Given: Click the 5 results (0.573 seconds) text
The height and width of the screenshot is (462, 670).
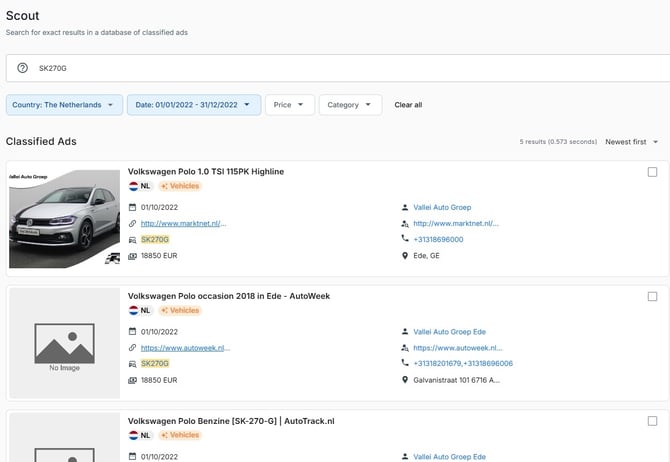Looking at the screenshot, I should tap(558, 141).
